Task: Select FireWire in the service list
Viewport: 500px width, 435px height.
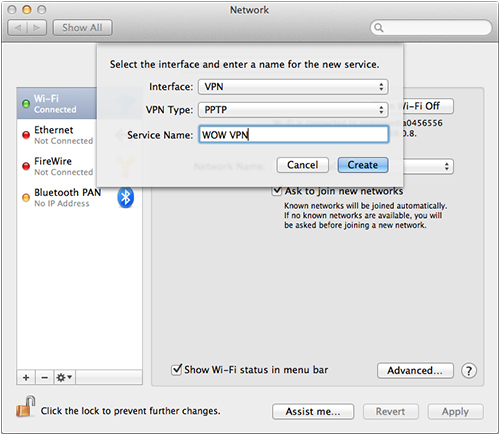Action: coord(57,166)
